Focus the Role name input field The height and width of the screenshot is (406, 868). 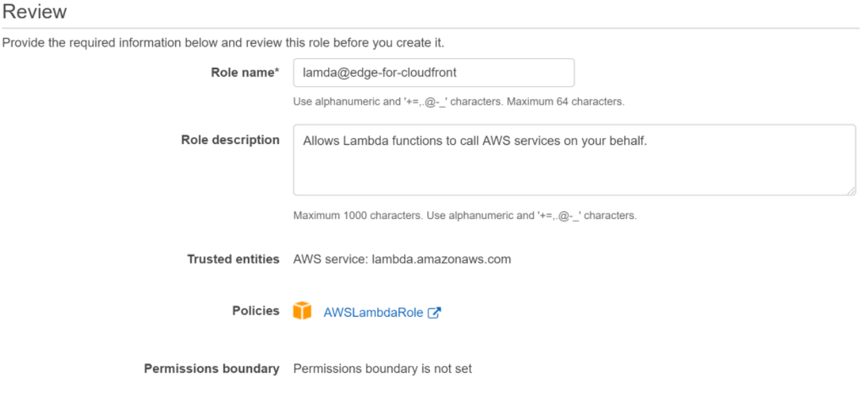pos(434,73)
